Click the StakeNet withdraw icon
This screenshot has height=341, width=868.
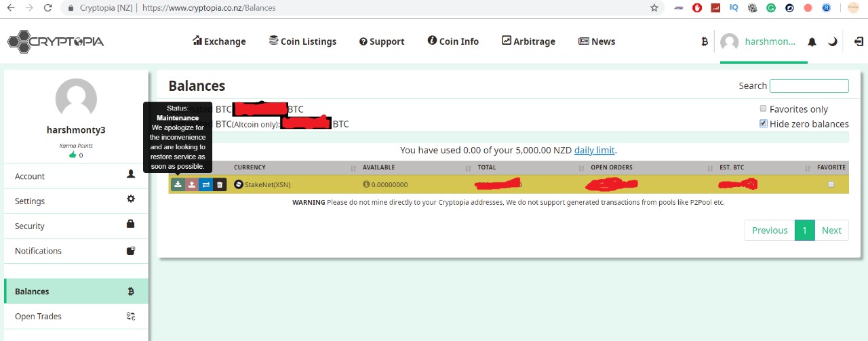(192, 184)
